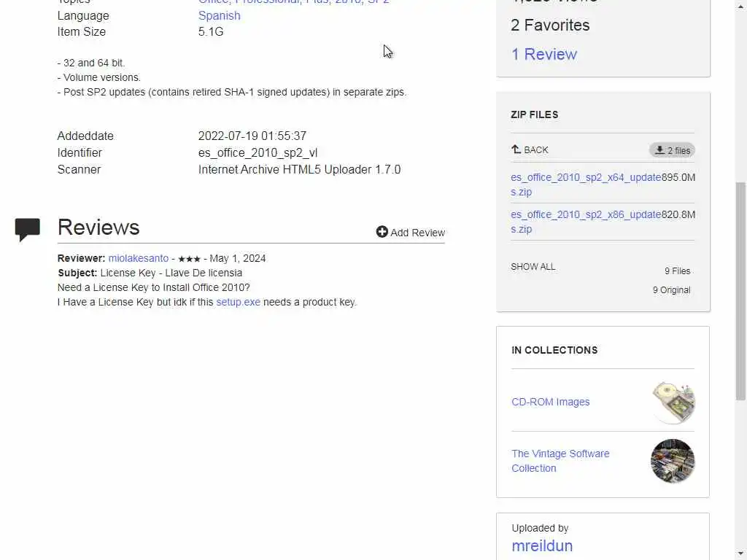Screen dimensions: 747x560
Task: Click the 820.8M file size text
Action: [x=678, y=214]
